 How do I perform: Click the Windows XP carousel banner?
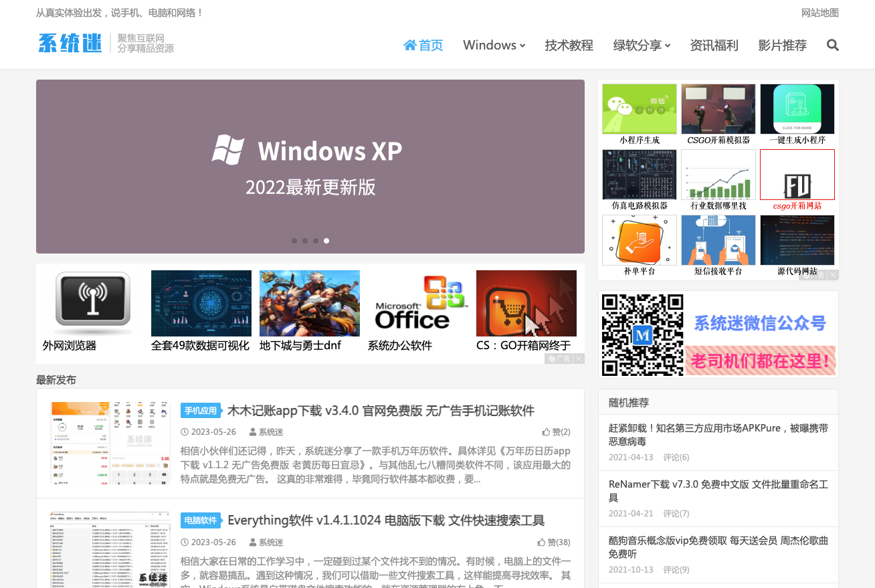(x=310, y=167)
